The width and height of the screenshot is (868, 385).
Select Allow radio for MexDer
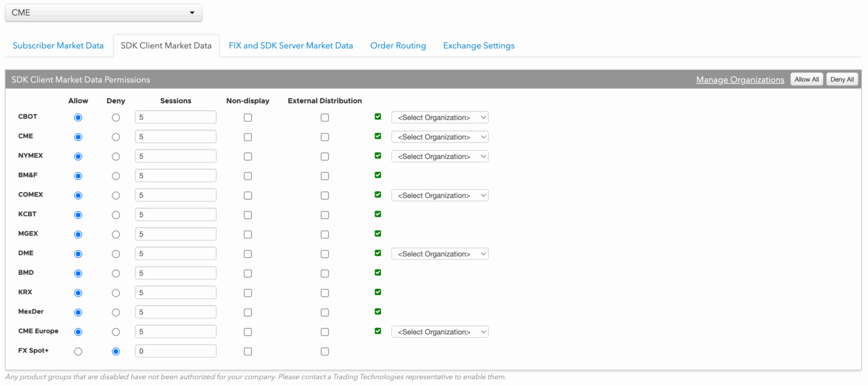(78, 313)
